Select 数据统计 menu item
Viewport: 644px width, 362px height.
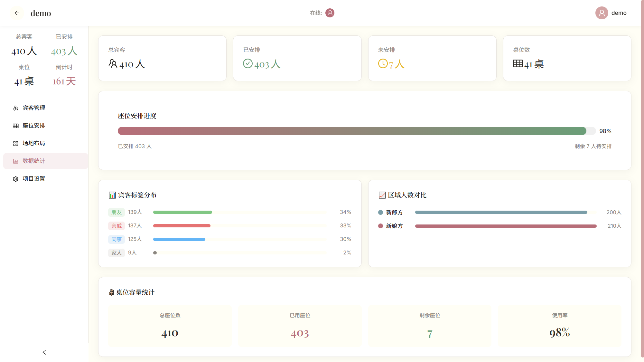[46, 161]
